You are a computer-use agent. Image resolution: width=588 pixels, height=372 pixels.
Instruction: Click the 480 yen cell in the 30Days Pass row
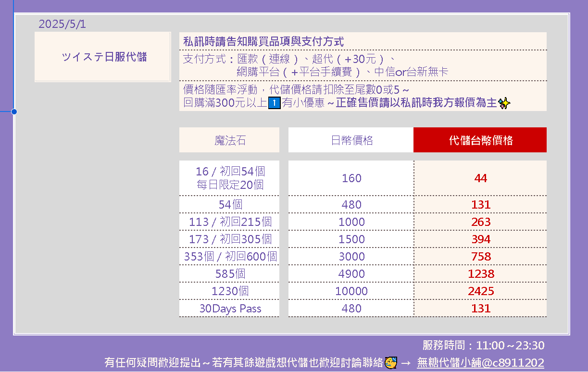click(351, 308)
